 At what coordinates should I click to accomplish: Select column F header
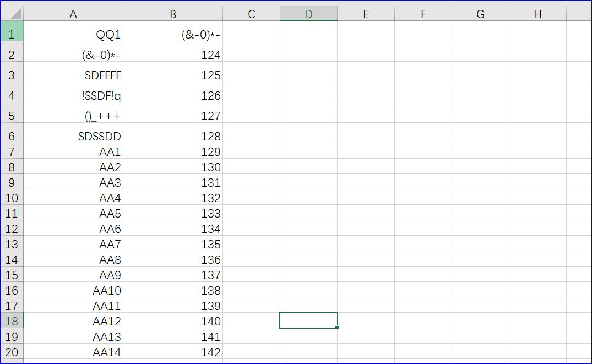423,14
